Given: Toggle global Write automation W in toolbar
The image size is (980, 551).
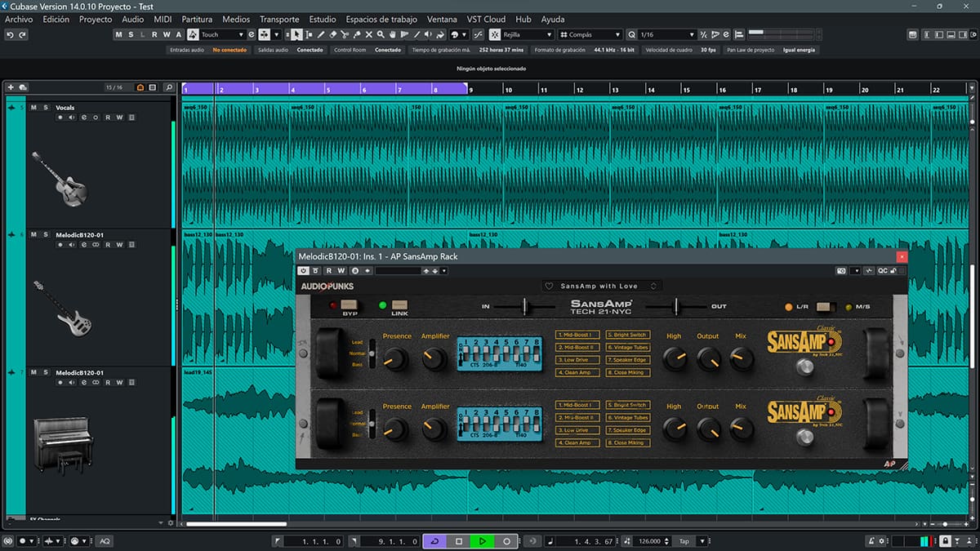Looking at the screenshot, I should click(167, 34).
